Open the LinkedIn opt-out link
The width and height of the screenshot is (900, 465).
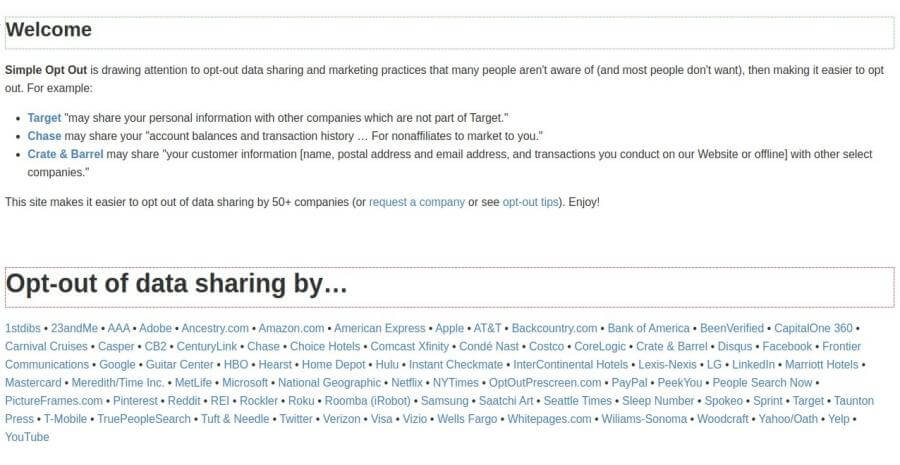tap(753, 365)
